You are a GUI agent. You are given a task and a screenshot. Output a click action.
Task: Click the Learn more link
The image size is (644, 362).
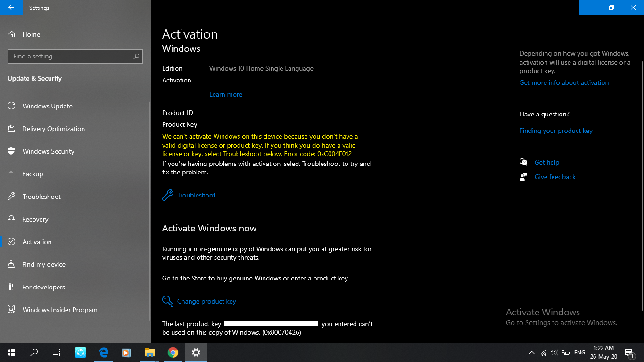(x=226, y=94)
